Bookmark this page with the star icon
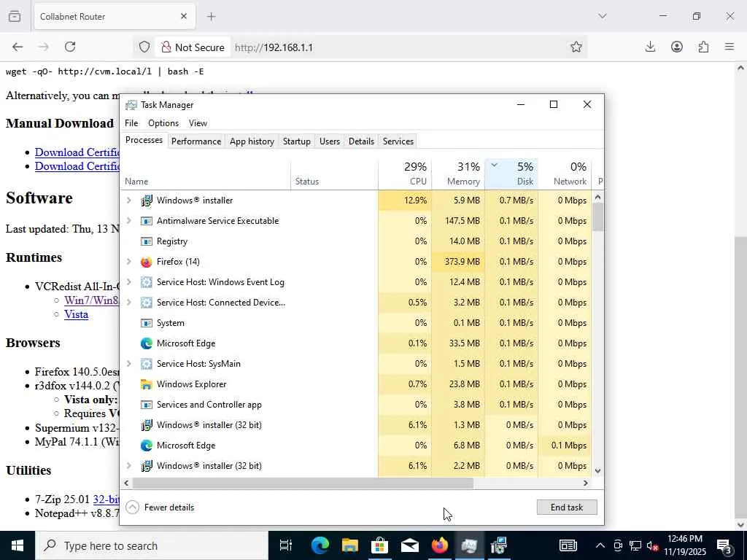Viewport: 747px width, 560px height. point(576,47)
